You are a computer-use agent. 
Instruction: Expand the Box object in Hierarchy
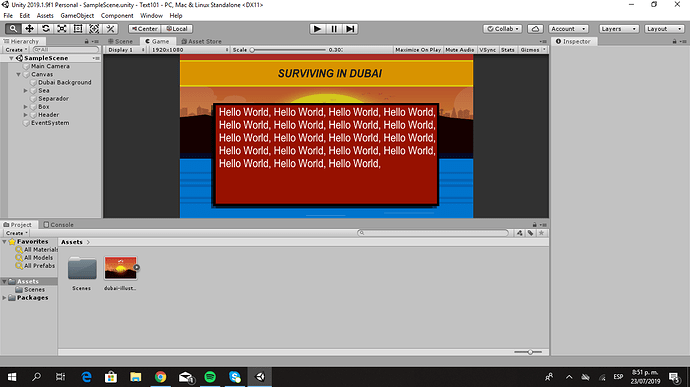click(x=26, y=107)
